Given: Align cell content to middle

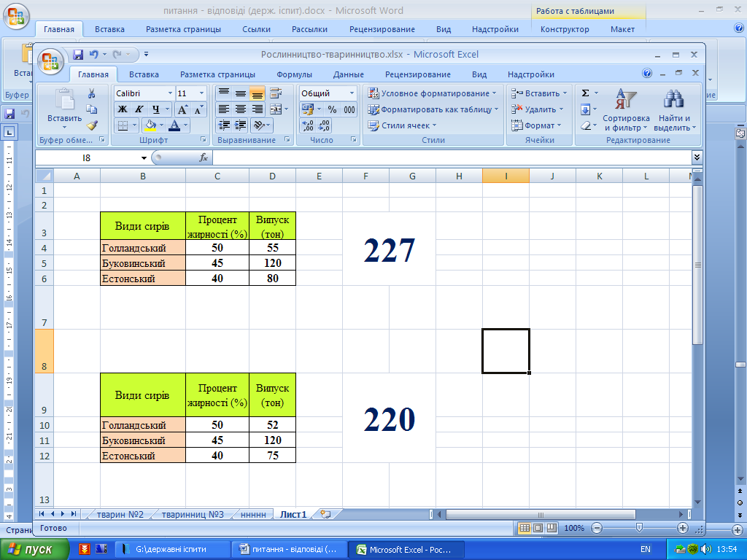Looking at the screenshot, I should coord(241,93).
